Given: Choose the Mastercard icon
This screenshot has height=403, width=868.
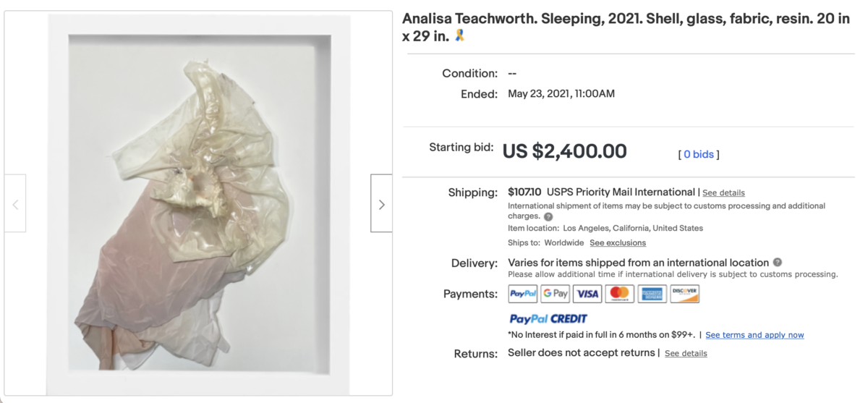Looking at the screenshot, I should tap(620, 294).
